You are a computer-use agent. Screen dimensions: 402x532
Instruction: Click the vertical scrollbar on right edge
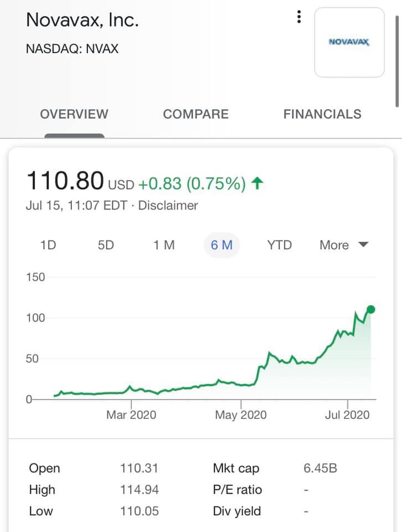point(397,61)
